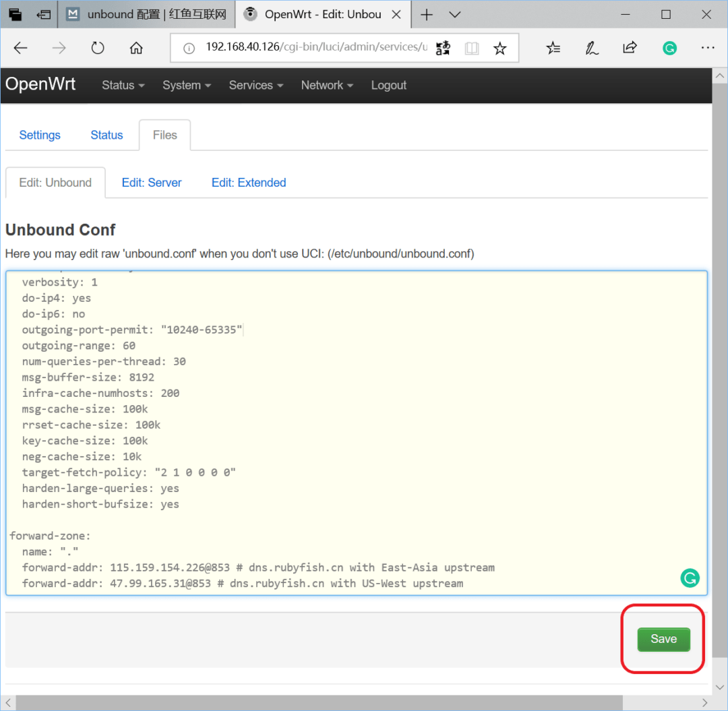The image size is (728, 711).
Task: Open the Share panel icon
Action: [x=629, y=47]
